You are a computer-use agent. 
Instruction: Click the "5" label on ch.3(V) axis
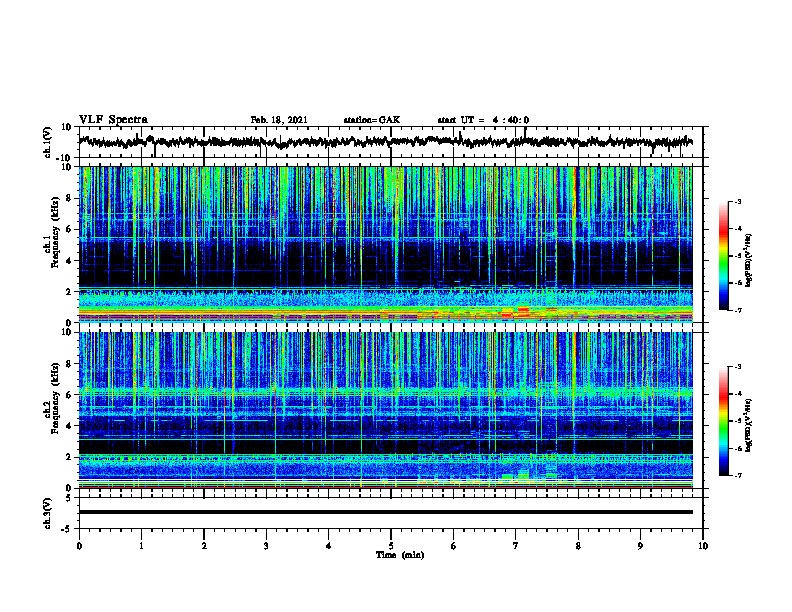70,497
